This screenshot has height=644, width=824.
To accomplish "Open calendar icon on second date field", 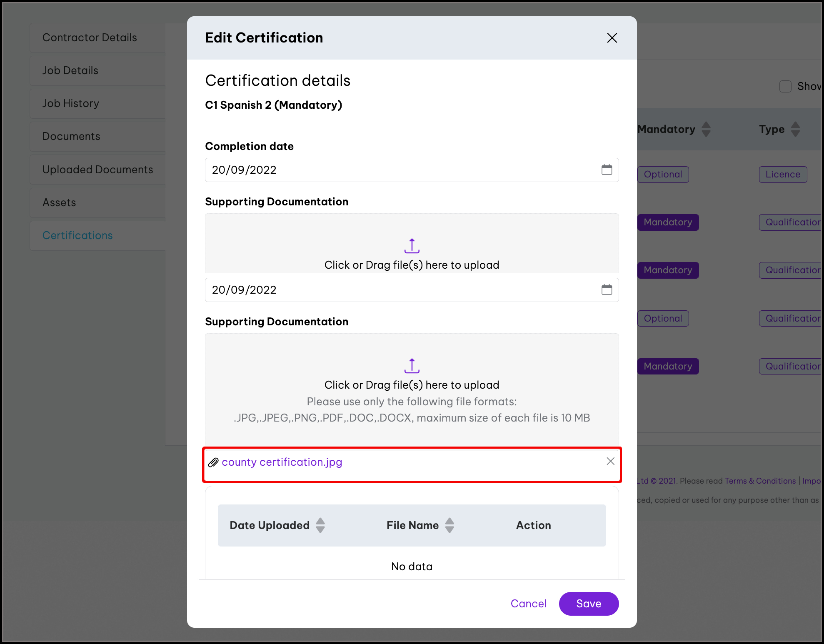I will (x=607, y=290).
